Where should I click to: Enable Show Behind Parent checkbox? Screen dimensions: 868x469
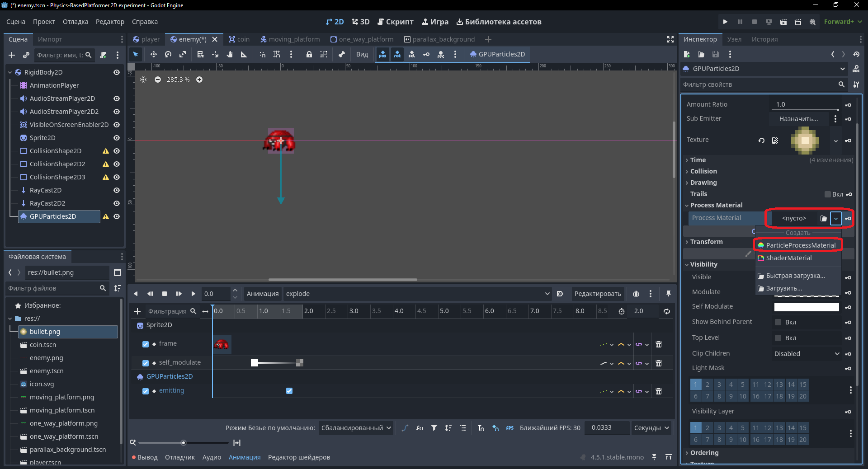pos(778,322)
